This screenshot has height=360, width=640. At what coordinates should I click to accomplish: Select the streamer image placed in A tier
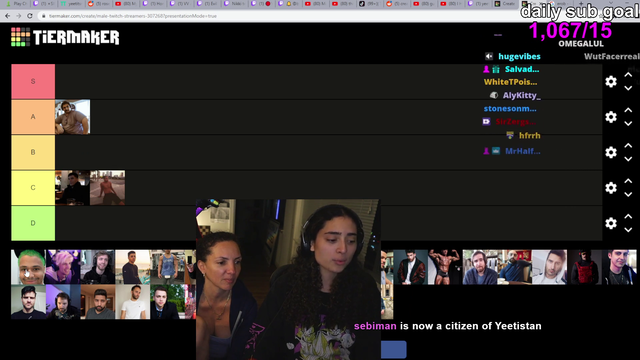73,117
